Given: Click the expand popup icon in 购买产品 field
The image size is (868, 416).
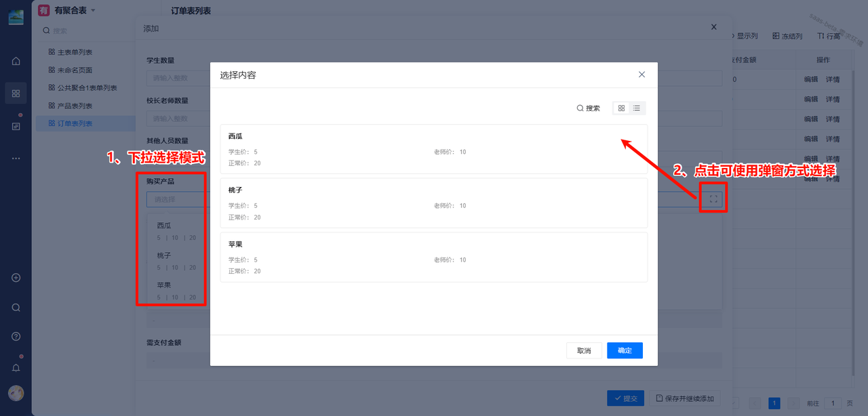Looking at the screenshot, I should (713, 199).
